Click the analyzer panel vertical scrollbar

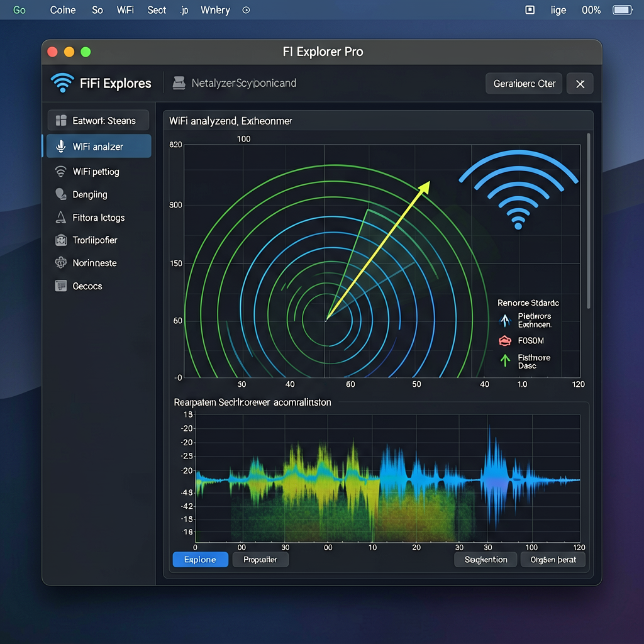pyautogui.click(x=588, y=221)
